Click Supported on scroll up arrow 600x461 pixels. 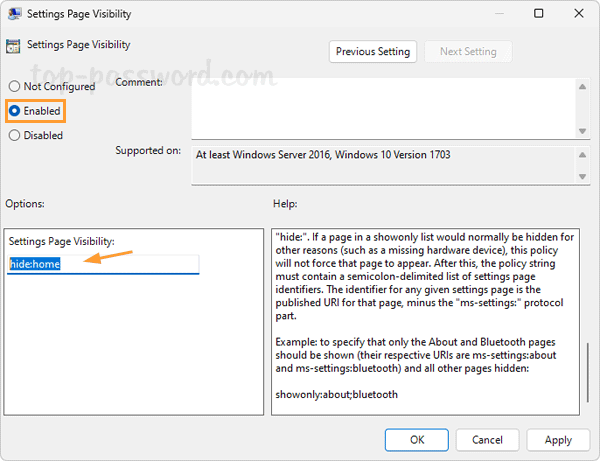[x=582, y=155]
